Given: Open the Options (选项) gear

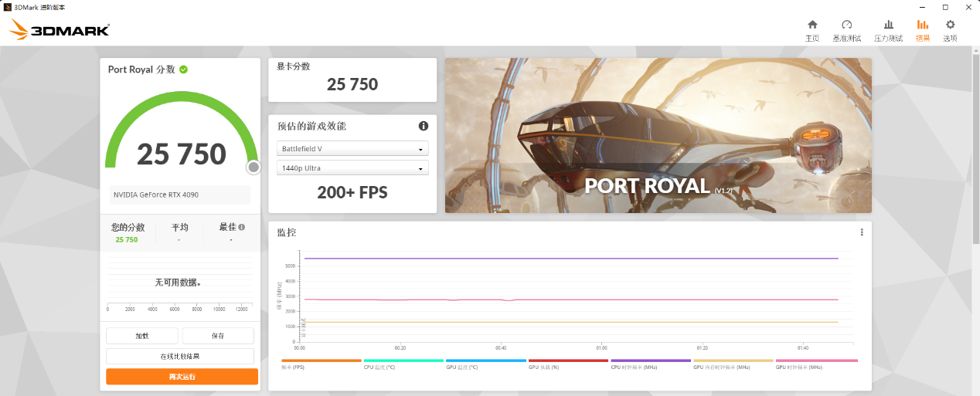Looking at the screenshot, I should tap(950, 30).
